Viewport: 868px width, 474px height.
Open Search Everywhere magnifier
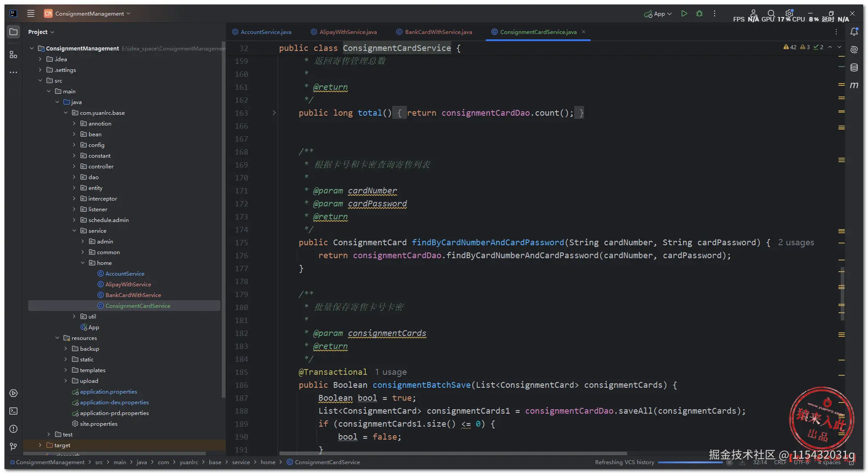[771, 14]
